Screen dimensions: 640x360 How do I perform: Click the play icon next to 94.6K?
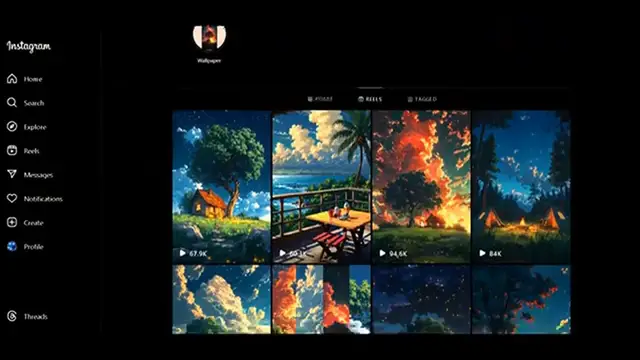tap(382, 253)
